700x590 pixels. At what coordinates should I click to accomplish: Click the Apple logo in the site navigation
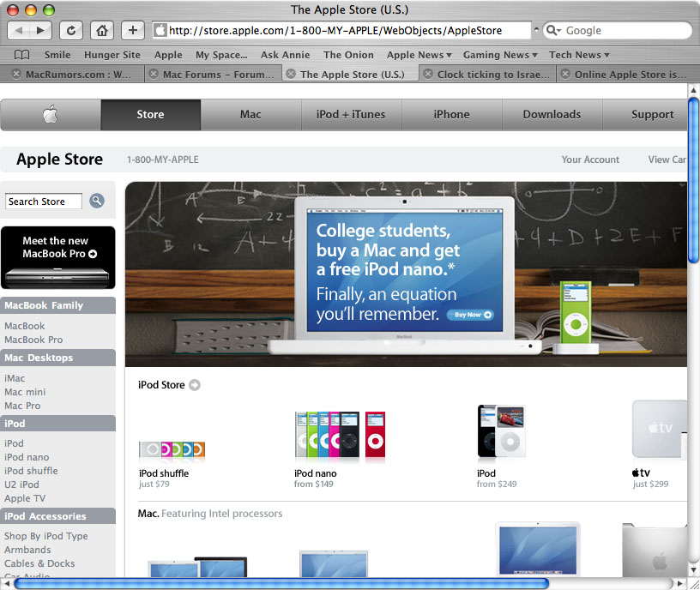click(x=51, y=115)
